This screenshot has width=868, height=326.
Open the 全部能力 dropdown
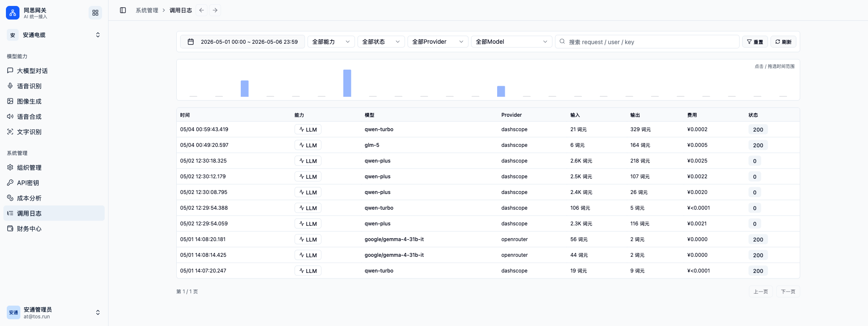click(331, 42)
